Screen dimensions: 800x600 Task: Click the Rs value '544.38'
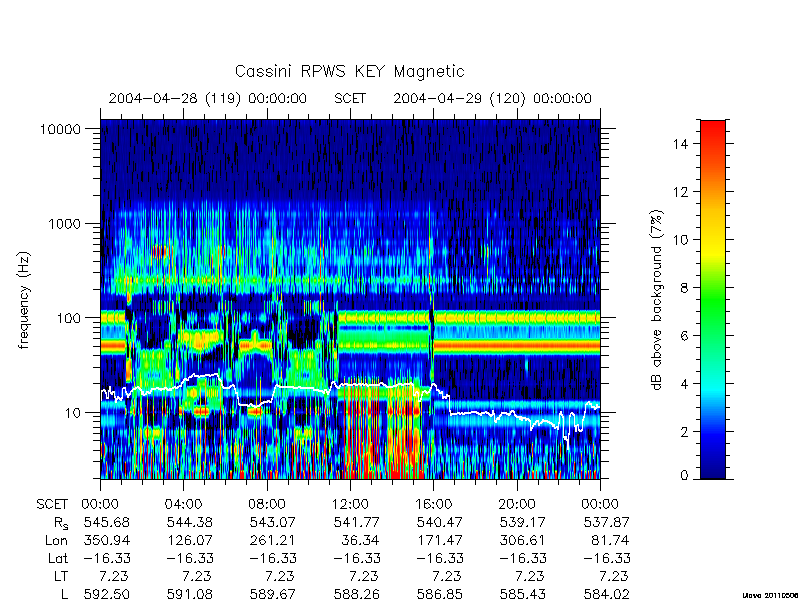(189, 523)
